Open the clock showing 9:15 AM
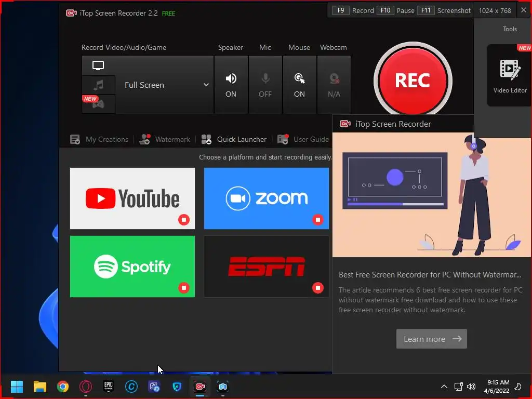This screenshot has width=532, height=399. 497,387
